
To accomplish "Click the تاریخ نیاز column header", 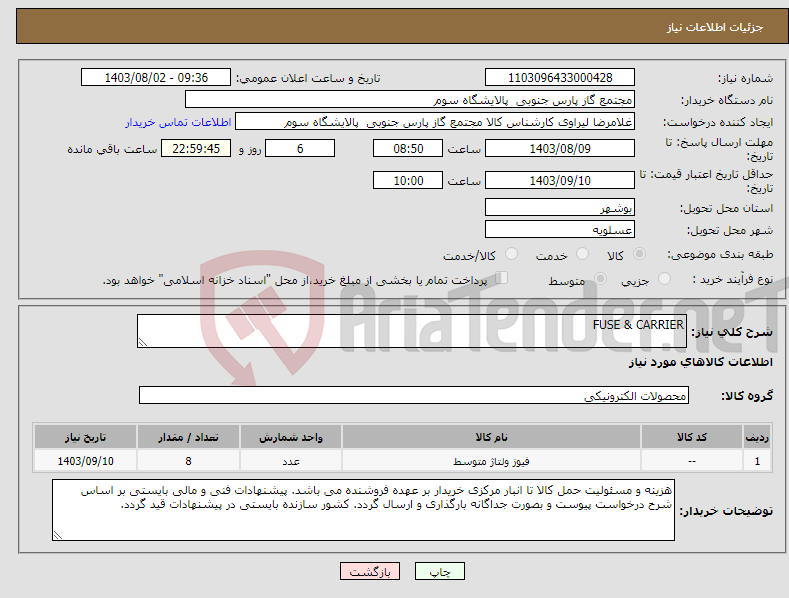I will pyautogui.click(x=86, y=437).
